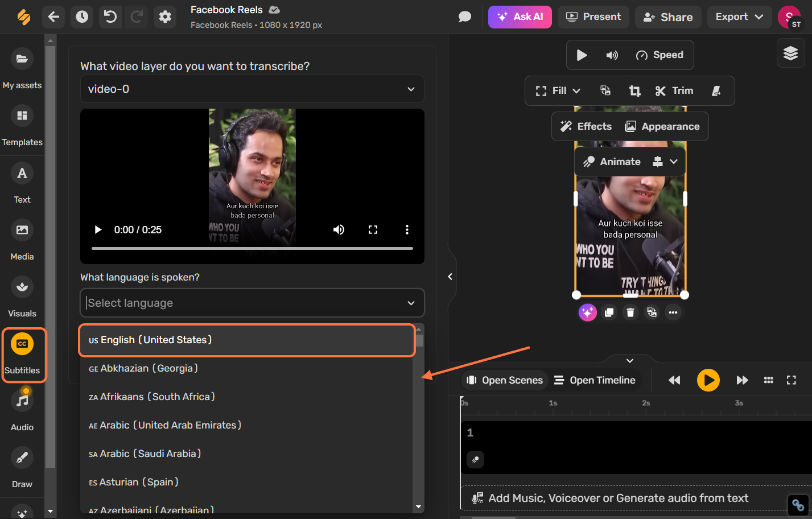Click the Ask AI button
The image size is (812, 519).
520,17
